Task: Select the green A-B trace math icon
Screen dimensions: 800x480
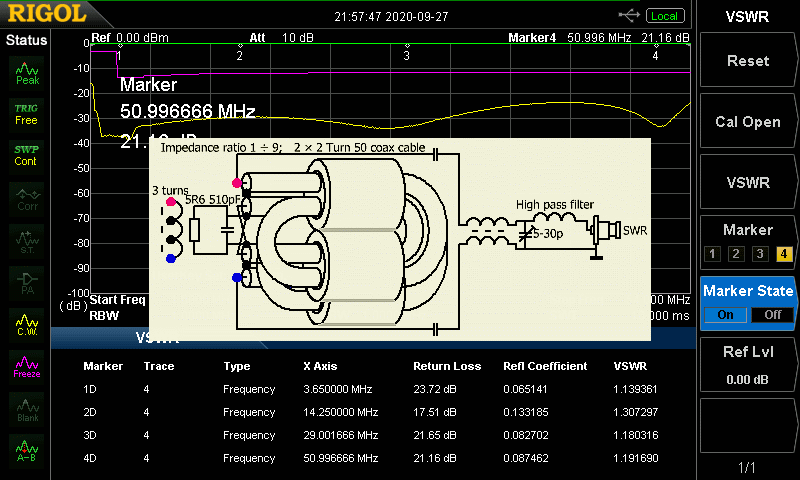Action: pyautogui.click(x=27, y=450)
